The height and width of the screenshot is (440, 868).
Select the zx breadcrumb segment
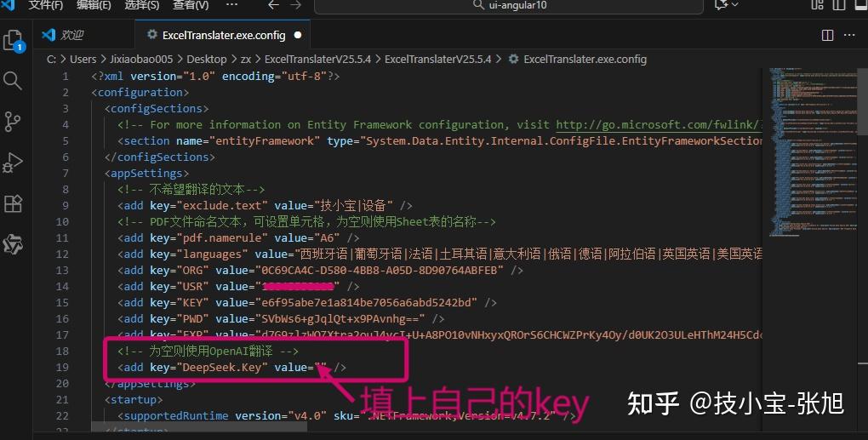(x=246, y=60)
